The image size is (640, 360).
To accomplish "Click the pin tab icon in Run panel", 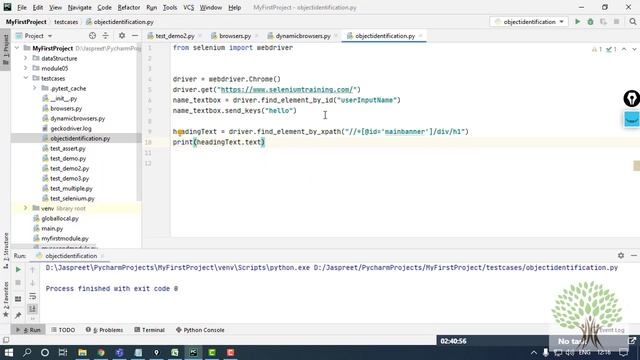I will pos(18,315).
